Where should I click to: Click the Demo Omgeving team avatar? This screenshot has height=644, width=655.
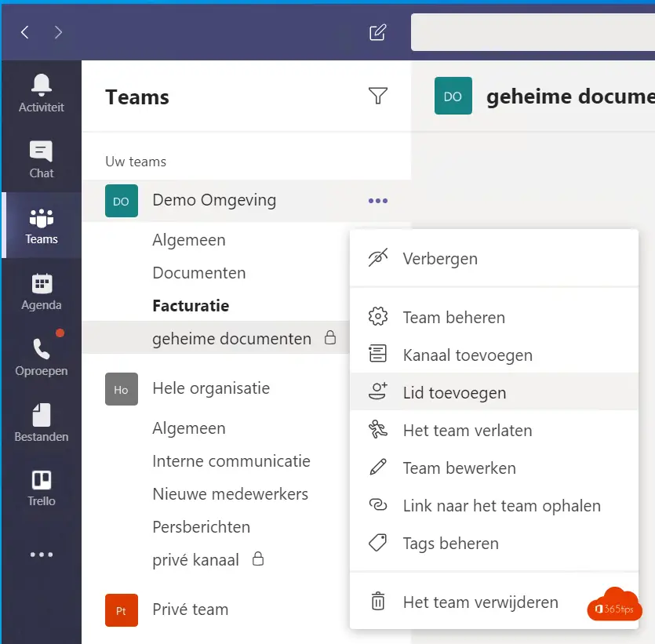pos(122,201)
